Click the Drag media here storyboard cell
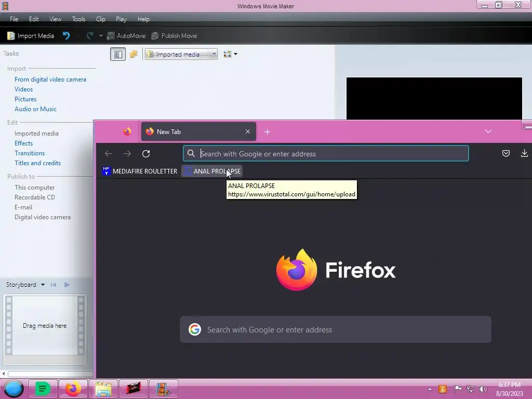 (45, 326)
